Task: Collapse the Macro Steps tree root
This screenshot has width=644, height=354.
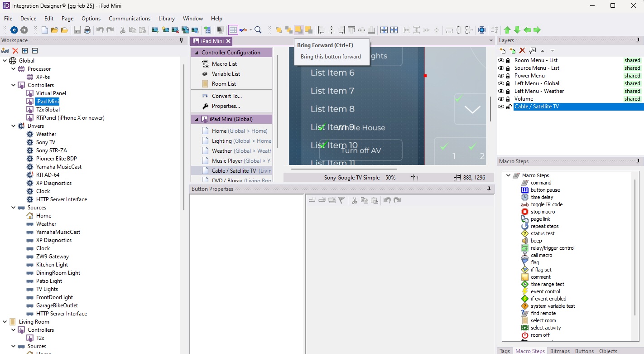Action: point(508,175)
